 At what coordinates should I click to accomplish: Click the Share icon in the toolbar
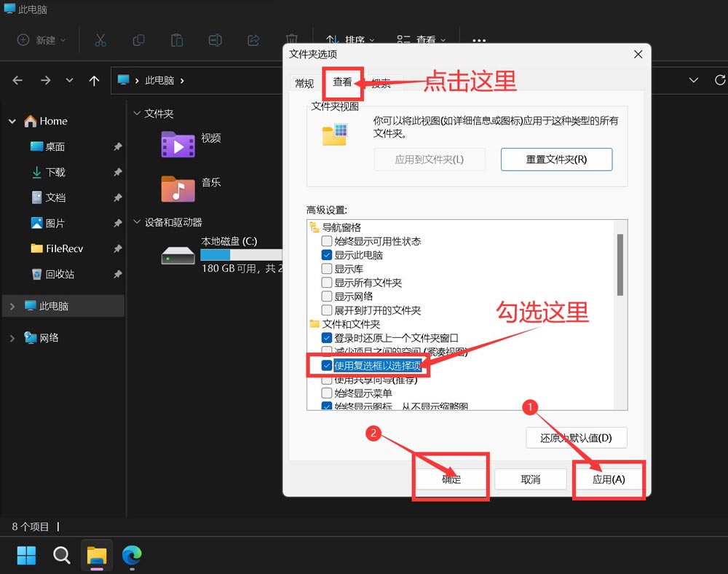(x=253, y=40)
